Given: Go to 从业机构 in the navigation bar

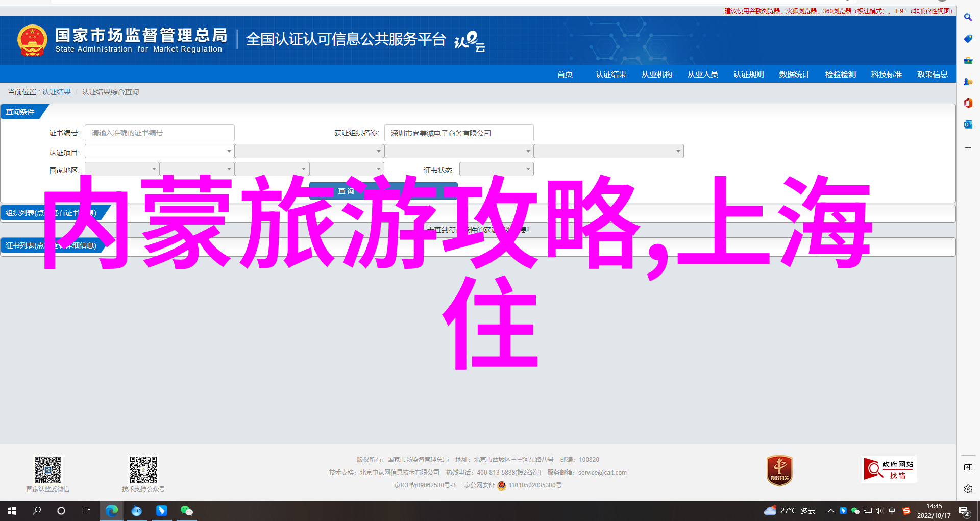Looking at the screenshot, I should pos(656,75).
